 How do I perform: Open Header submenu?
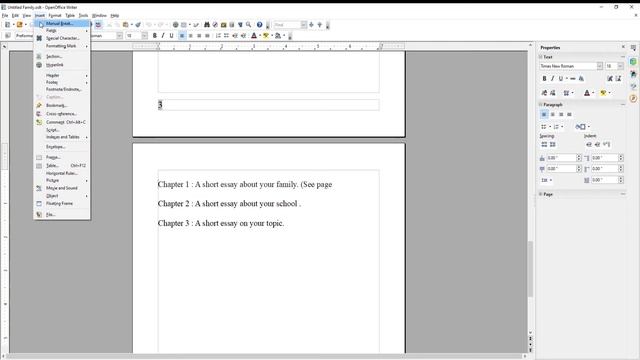[62, 76]
